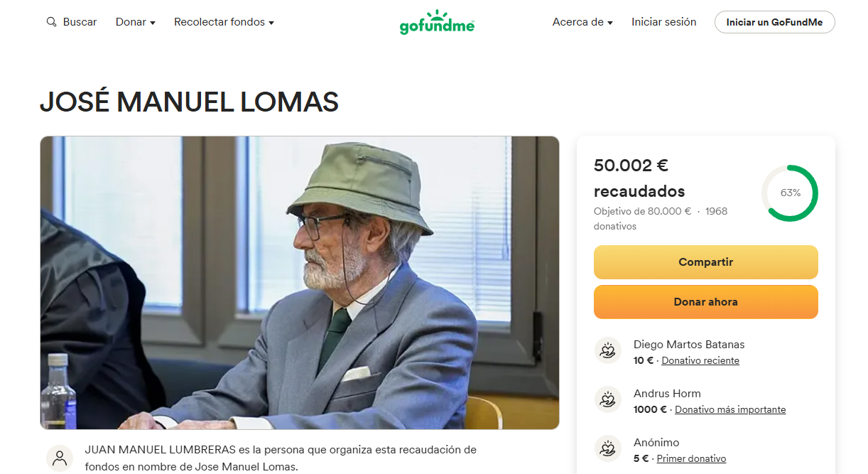Click the organizer profile avatar icon

click(60, 458)
